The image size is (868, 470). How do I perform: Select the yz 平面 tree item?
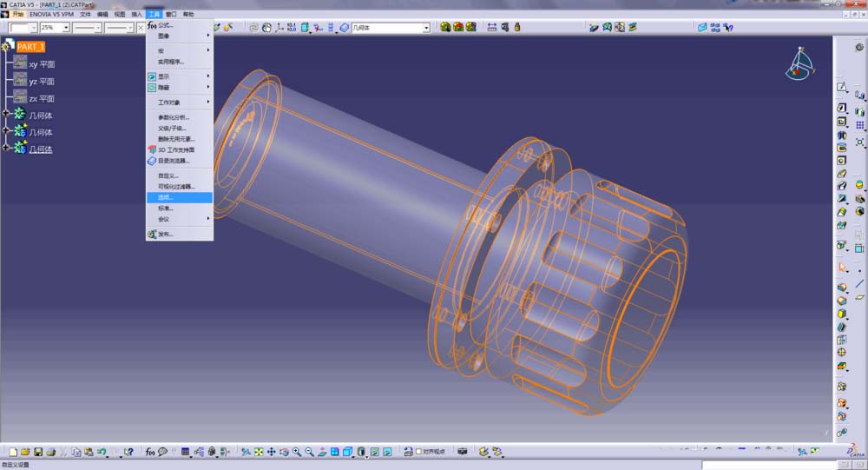coord(42,82)
